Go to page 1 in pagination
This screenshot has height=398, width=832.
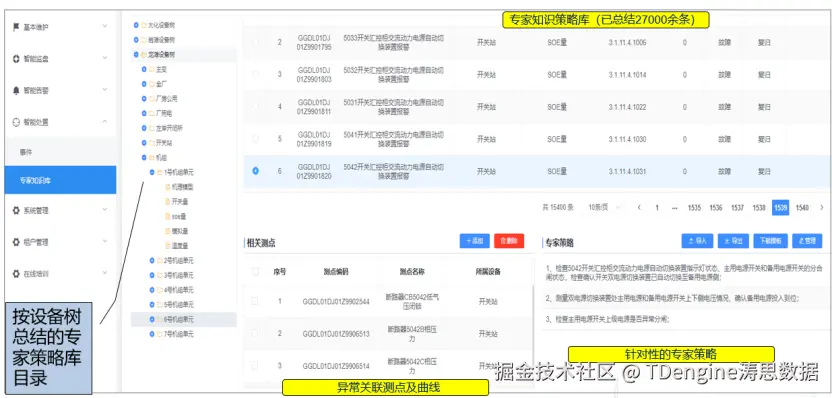pyautogui.click(x=657, y=207)
